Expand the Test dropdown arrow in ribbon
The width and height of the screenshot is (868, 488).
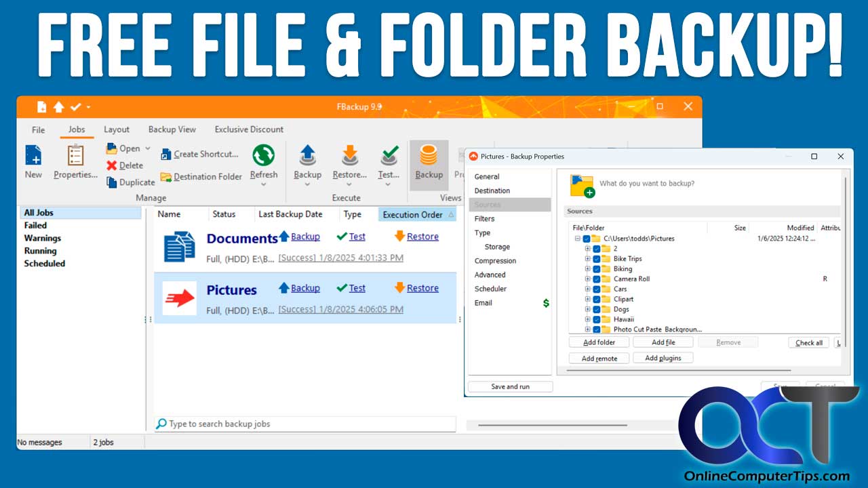(x=389, y=186)
